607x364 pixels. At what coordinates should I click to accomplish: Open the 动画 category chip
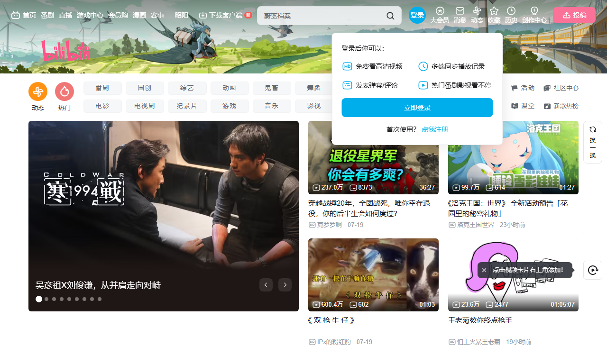229,88
